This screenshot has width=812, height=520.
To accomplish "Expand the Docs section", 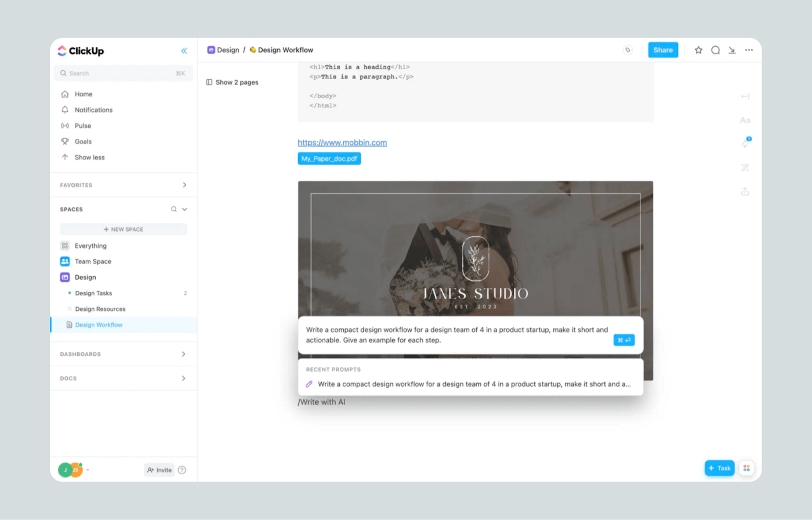I will pos(184,378).
